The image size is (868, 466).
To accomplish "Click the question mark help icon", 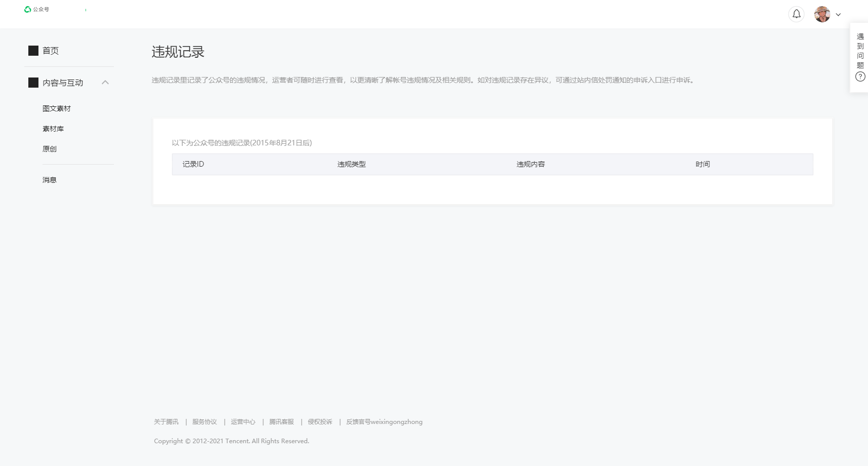I will (860, 76).
